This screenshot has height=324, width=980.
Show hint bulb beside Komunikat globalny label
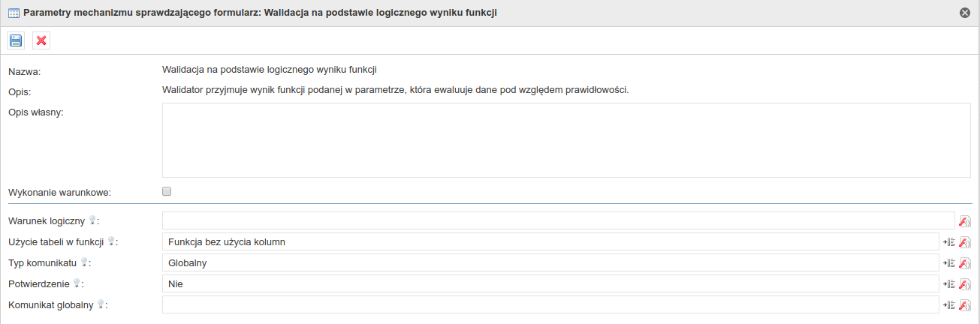coord(101,304)
